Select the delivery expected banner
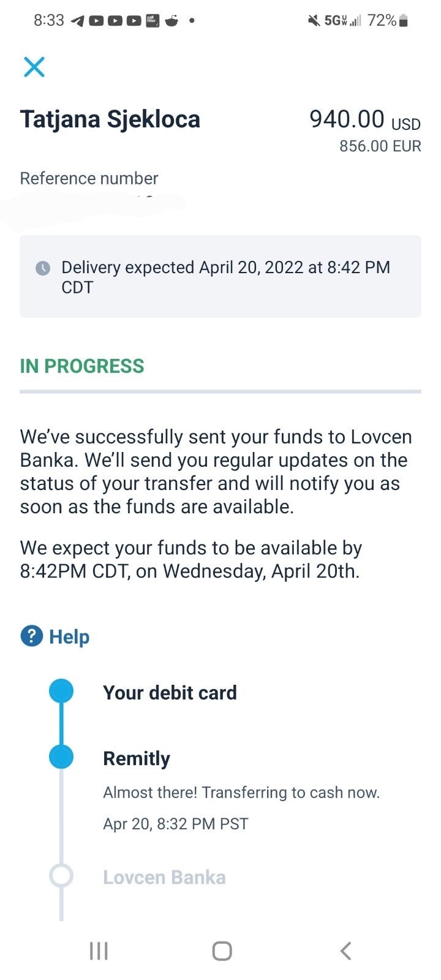This screenshot has width=441, height=980. [221, 276]
